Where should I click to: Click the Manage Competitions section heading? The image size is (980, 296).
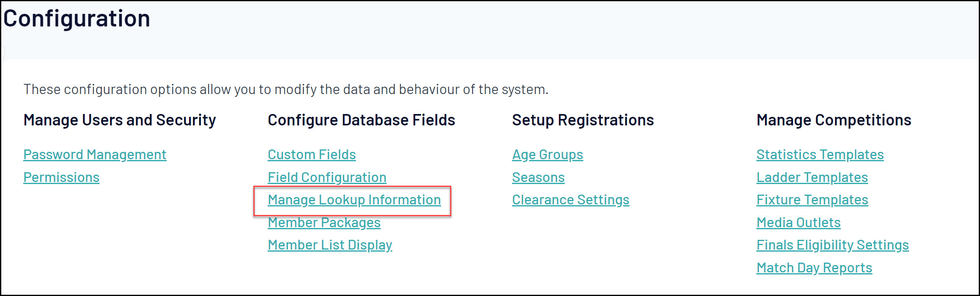click(834, 120)
